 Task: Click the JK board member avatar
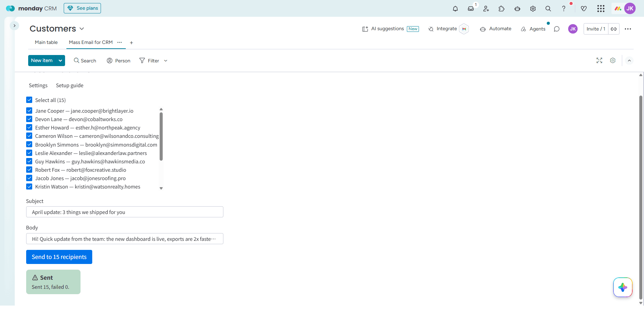click(x=573, y=29)
